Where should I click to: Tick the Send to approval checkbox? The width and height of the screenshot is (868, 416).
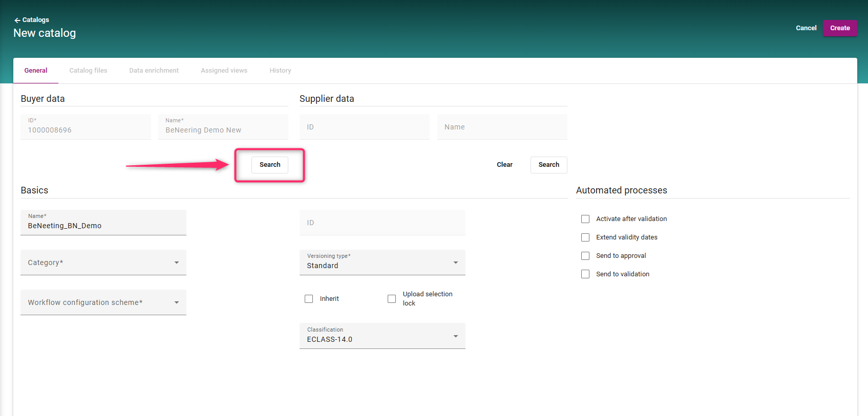[585, 256]
